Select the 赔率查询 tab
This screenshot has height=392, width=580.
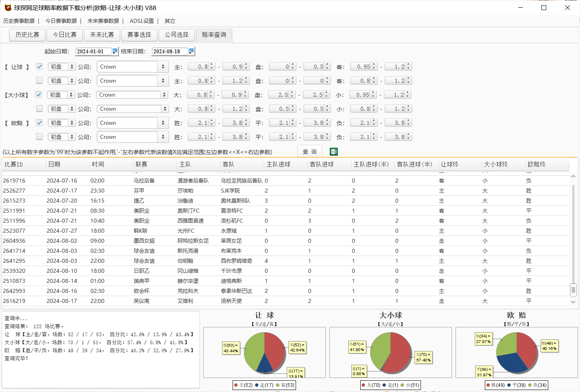point(214,35)
